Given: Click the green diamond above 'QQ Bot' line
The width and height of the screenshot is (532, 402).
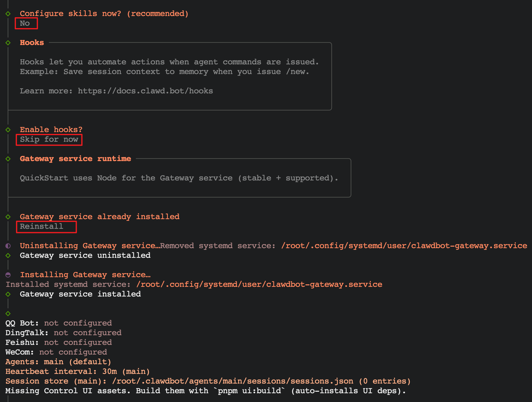Looking at the screenshot, I should coord(8,313).
